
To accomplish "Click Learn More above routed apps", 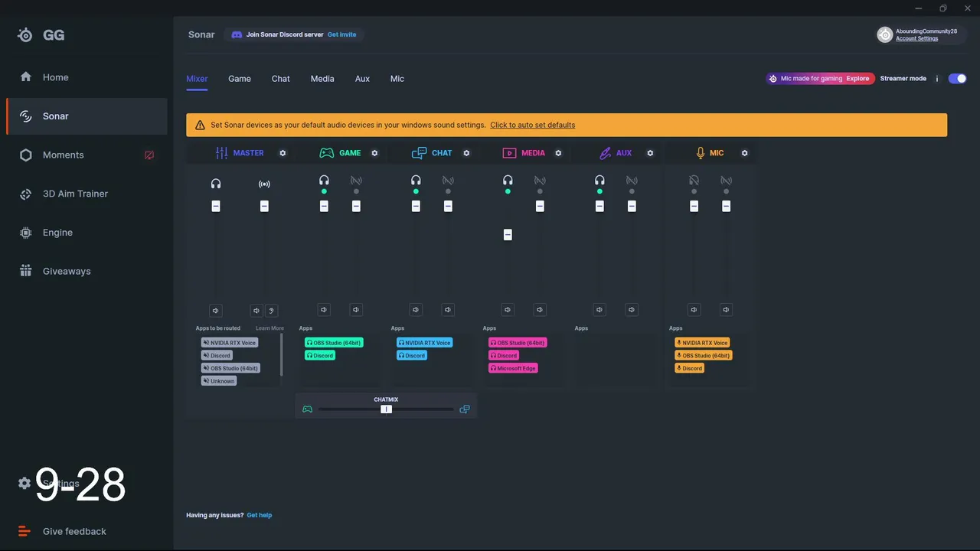I will point(269,328).
